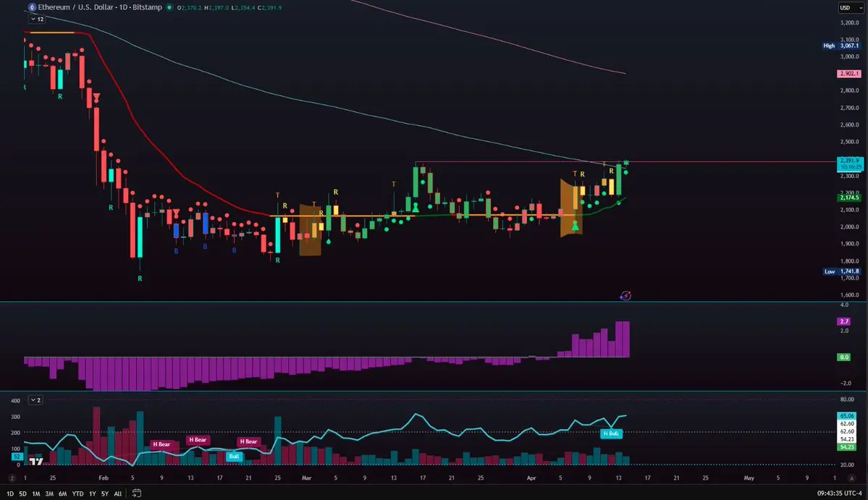Click the pink 2,902.1 price tag
The width and height of the screenshot is (868, 500).
[848, 74]
